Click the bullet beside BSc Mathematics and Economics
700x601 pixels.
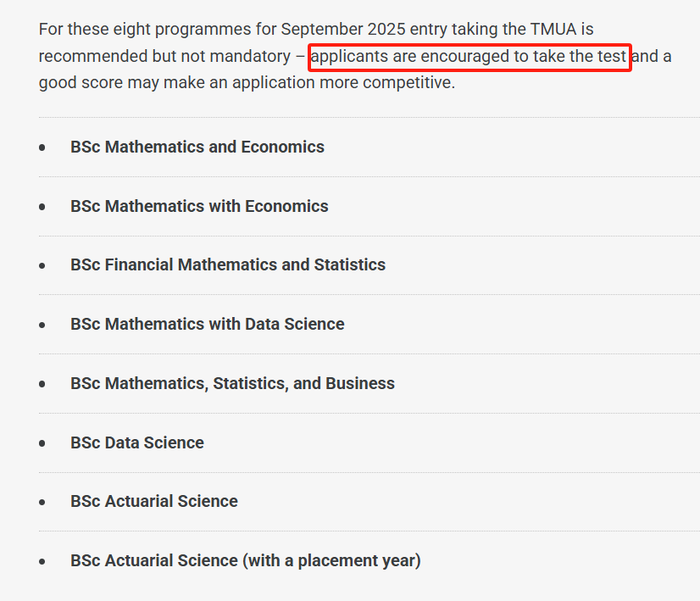coord(42,147)
